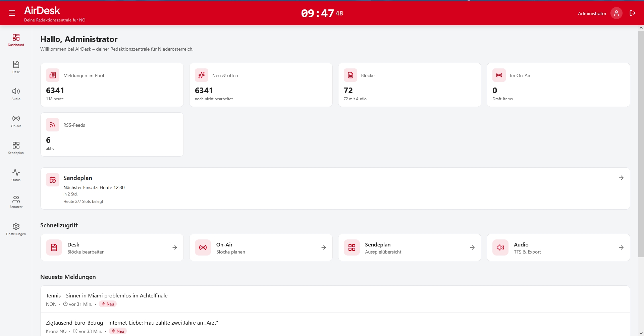Open Sendeplan Ausspielübersicht shortcut
This screenshot has height=336, width=644.
409,247
